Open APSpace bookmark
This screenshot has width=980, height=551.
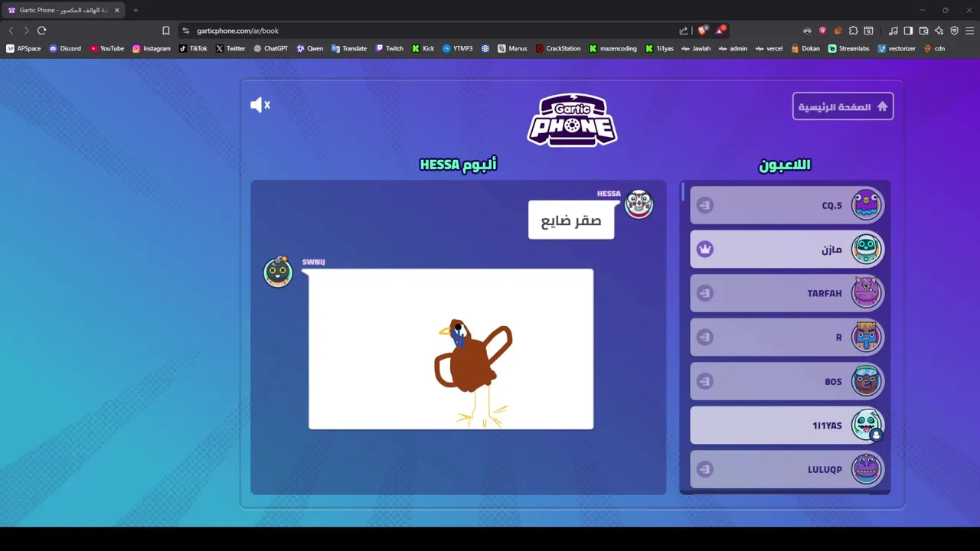pos(23,48)
